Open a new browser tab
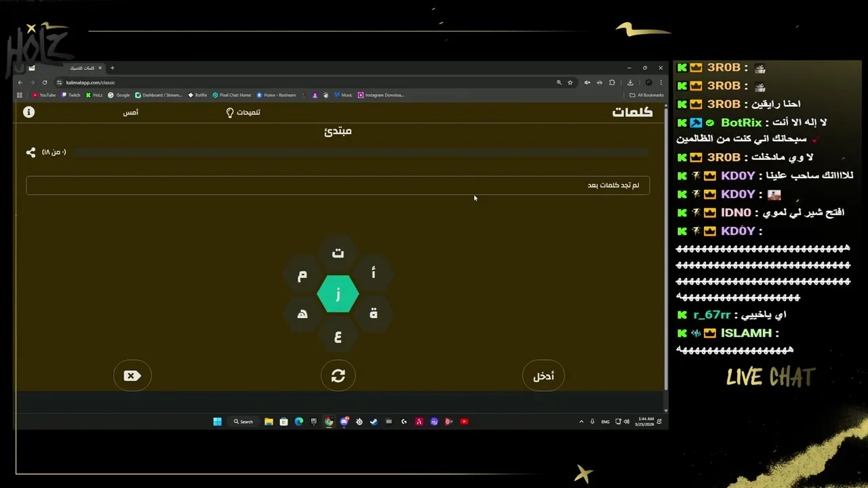The height and width of the screenshot is (488, 868). click(x=113, y=68)
